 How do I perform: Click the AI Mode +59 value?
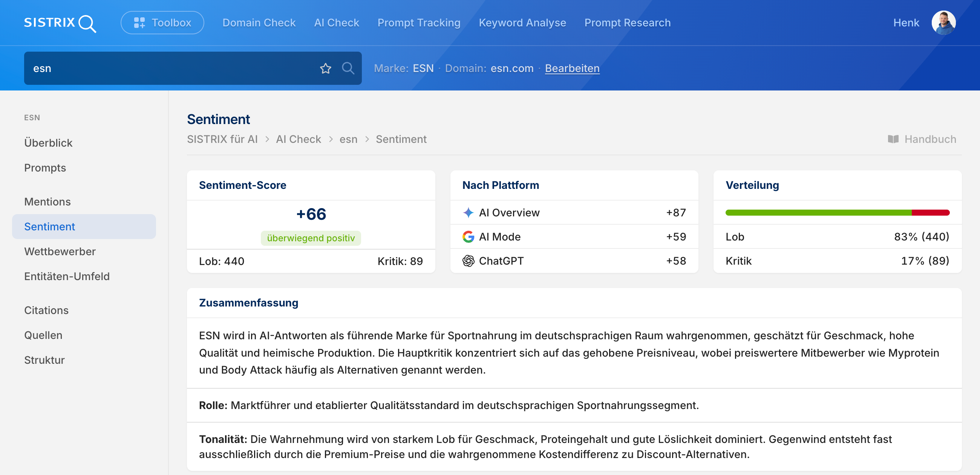pos(676,237)
